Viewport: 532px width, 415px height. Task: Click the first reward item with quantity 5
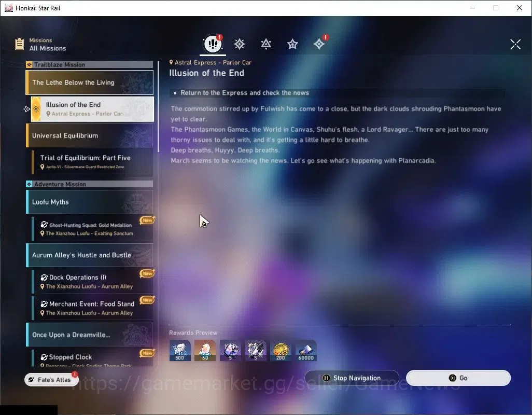[x=230, y=351]
